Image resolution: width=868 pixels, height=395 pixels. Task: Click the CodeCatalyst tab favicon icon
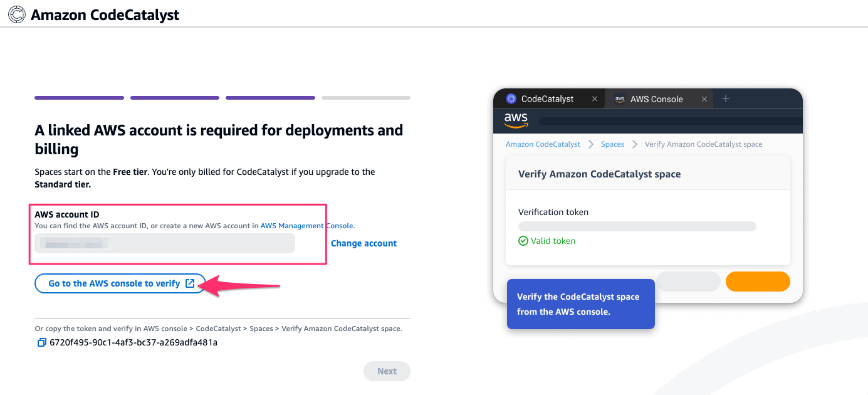coord(511,98)
